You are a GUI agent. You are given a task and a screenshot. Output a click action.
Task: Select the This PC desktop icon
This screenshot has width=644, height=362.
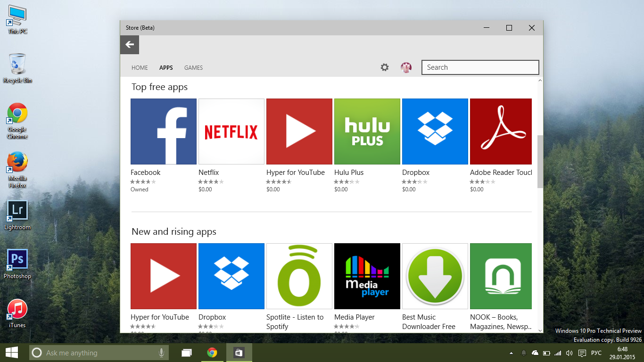[17, 19]
